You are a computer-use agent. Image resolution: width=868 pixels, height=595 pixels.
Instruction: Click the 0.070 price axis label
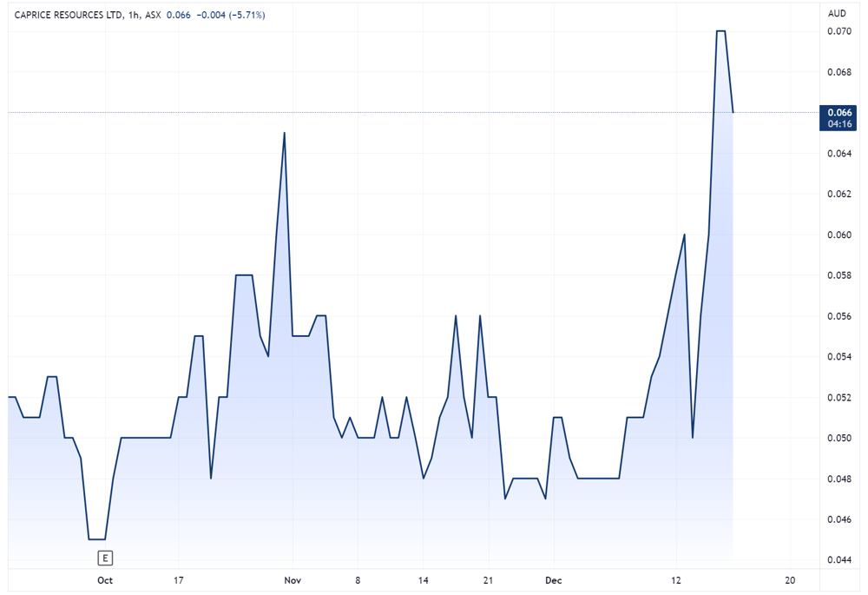(839, 31)
